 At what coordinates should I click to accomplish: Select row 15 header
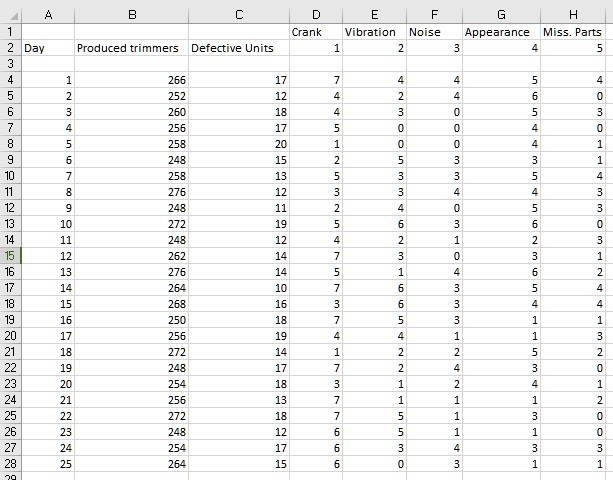pos(10,256)
